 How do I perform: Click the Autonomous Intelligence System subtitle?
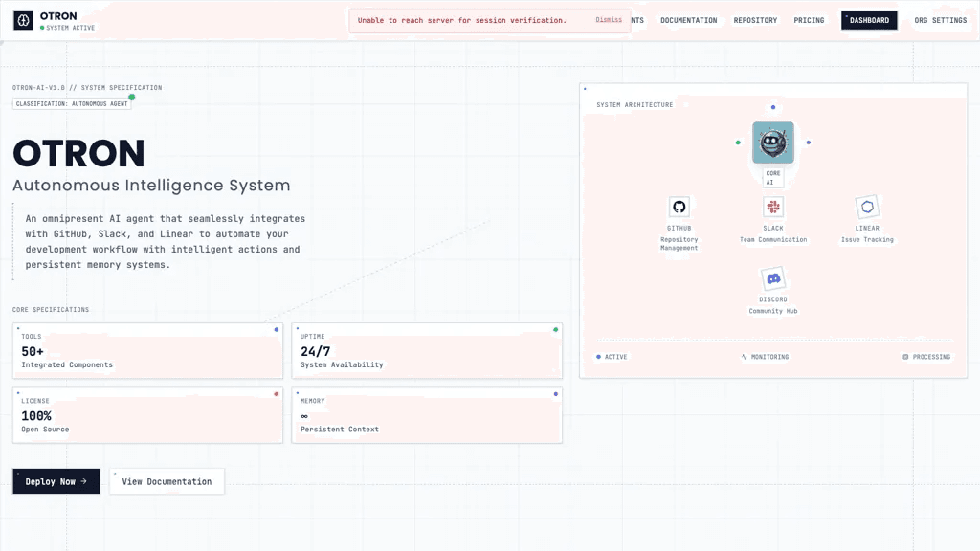(x=151, y=186)
